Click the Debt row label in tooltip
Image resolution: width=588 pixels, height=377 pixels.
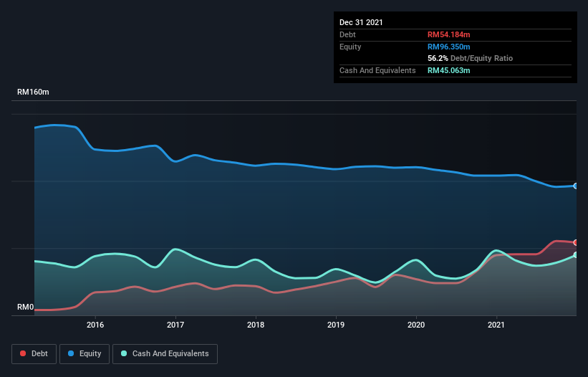pos(347,34)
